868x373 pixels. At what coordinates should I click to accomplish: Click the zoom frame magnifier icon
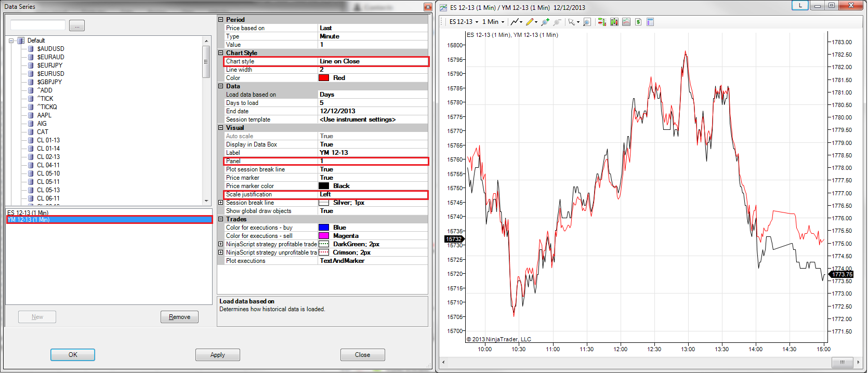(x=587, y=22)
